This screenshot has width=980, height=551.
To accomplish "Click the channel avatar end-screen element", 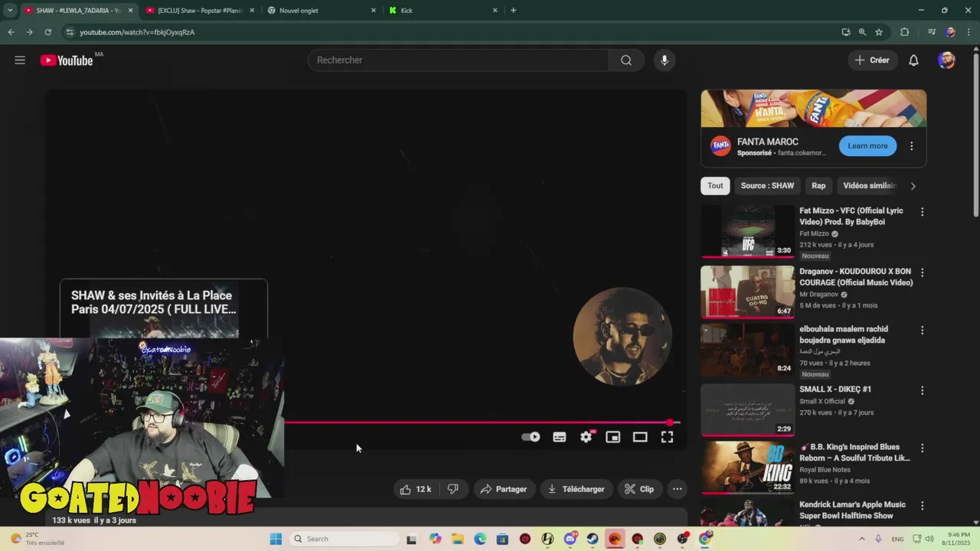I will click(622, 337).
